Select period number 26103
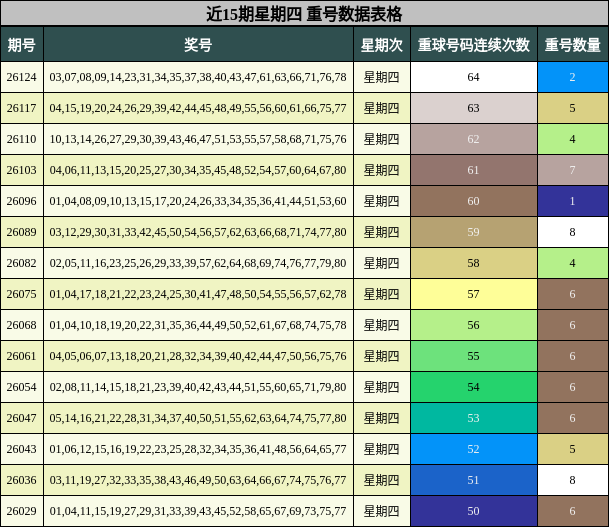Viewport: 609px width, 527px height. click(x=21, y=170)
